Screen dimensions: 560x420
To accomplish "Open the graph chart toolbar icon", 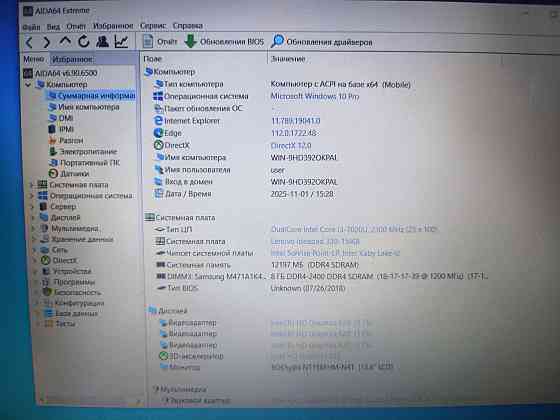I will pos(121,42).
